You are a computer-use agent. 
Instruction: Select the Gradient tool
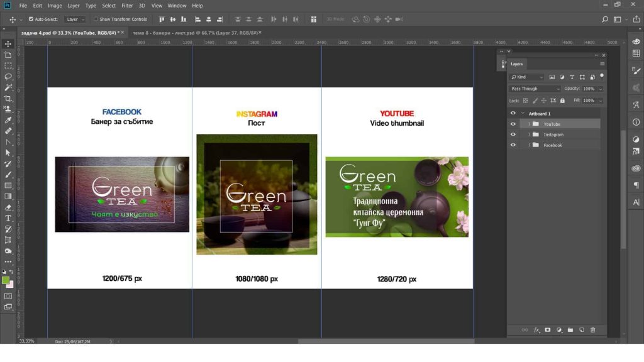(8, 197)
